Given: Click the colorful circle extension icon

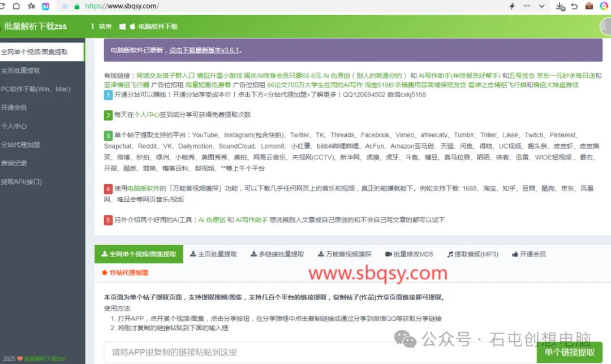Looking at the screenshot, I should 604,6.
